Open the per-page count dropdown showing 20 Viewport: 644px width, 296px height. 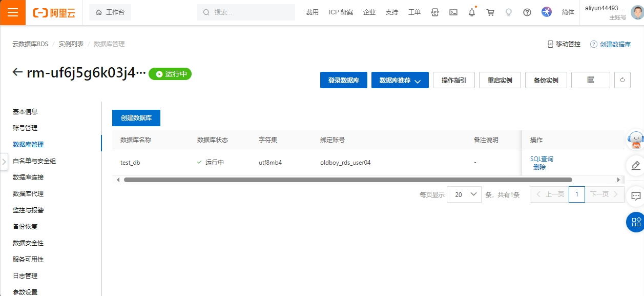tap(464, 194)
